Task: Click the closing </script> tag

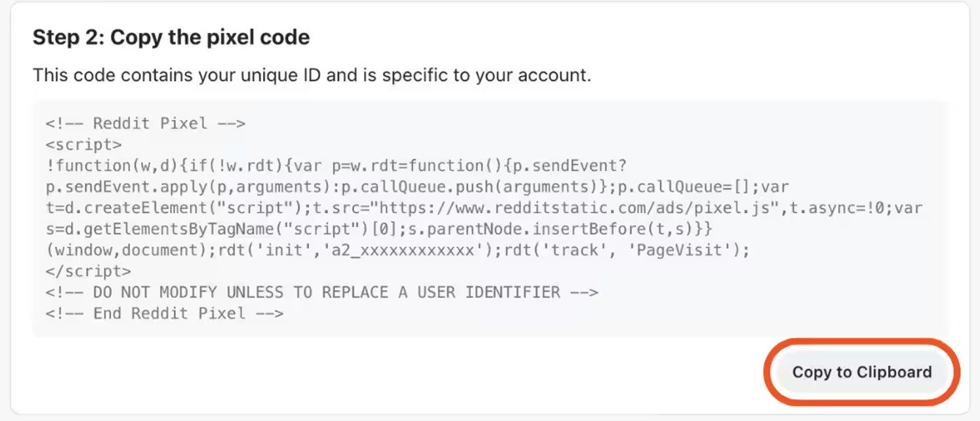Action: [88, 271]
